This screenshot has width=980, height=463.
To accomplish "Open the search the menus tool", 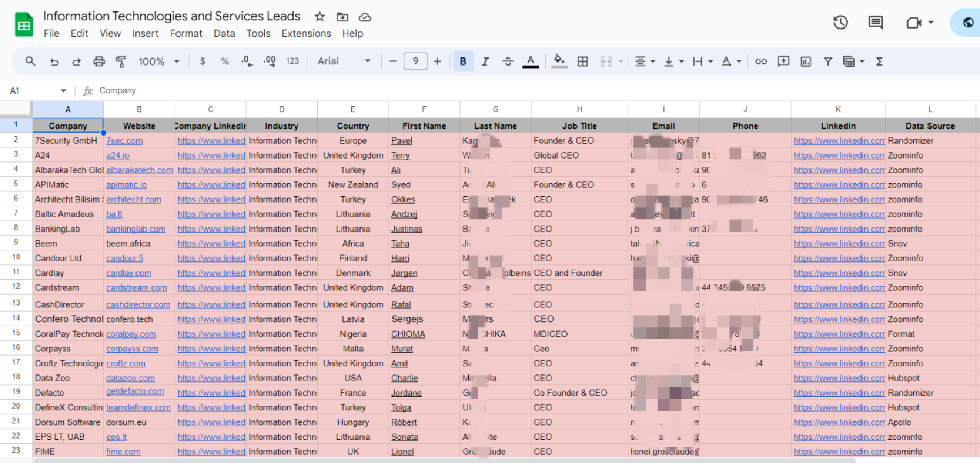I will tap(31, 61).
